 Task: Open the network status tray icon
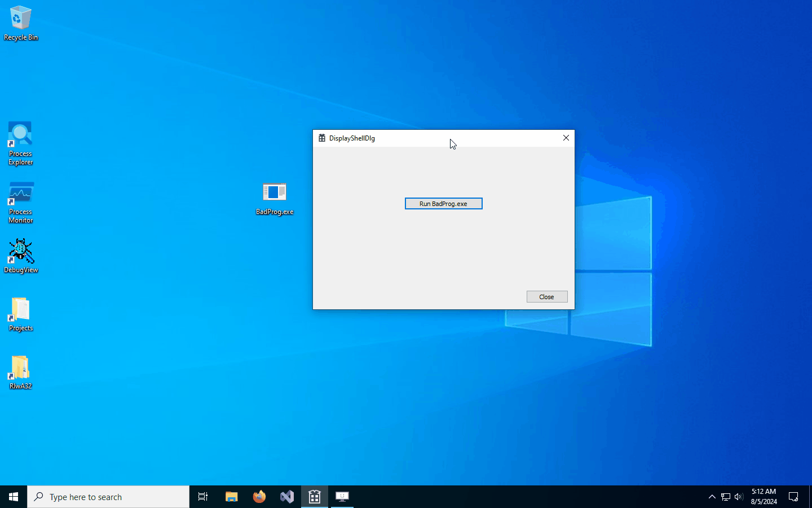726,497
